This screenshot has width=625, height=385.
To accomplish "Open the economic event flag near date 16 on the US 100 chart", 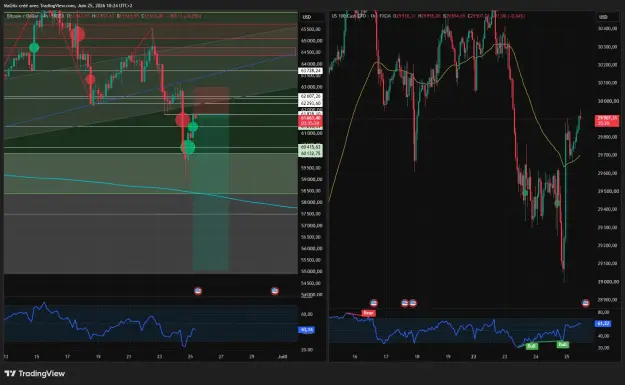I will pyautogui.click(x=373, y=303).
